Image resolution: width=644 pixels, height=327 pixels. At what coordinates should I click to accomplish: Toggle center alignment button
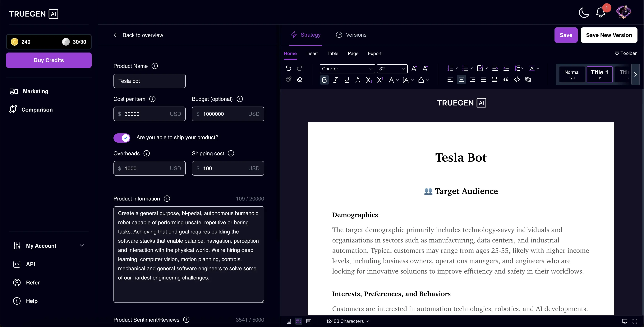pyautogui.click(x=461, y=80)
